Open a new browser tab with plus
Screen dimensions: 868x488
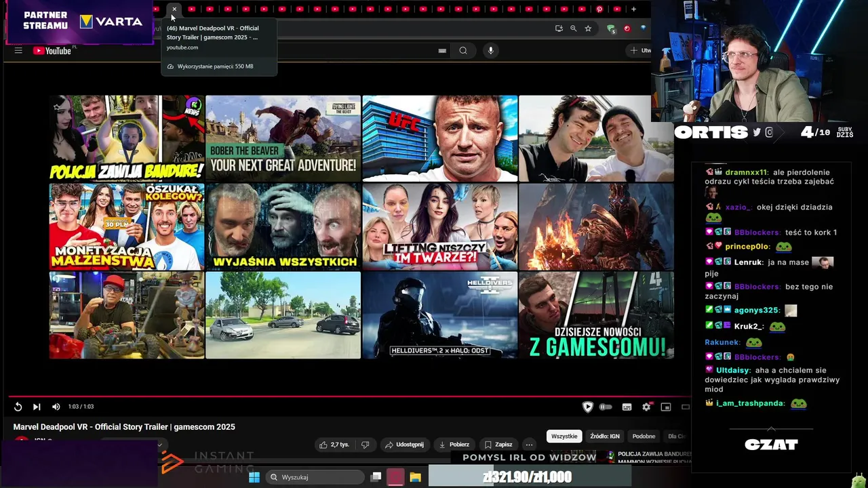633,9
